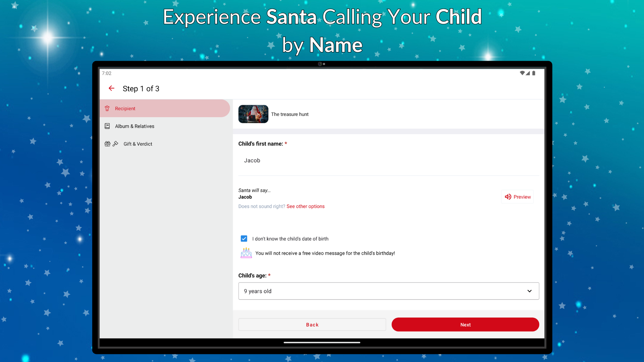This screenshot has width=644, height=362.
Task: Click the battery status icon
Action: click(x=534, y=73)
